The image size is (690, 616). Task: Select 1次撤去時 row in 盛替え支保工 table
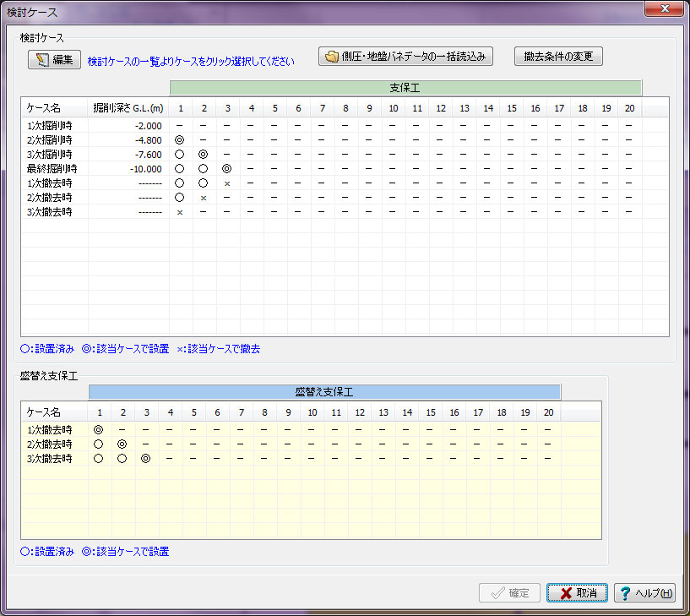pos(311,430)
